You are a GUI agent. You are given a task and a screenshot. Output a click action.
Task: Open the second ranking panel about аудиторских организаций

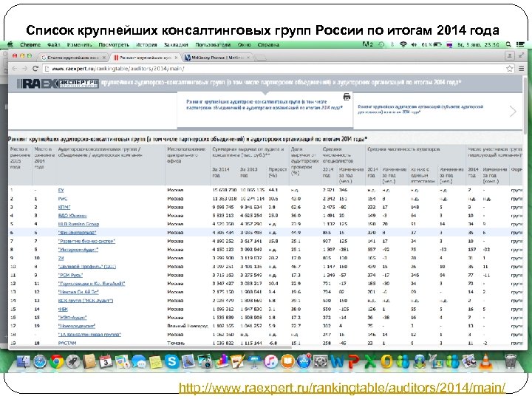[420, 109]
